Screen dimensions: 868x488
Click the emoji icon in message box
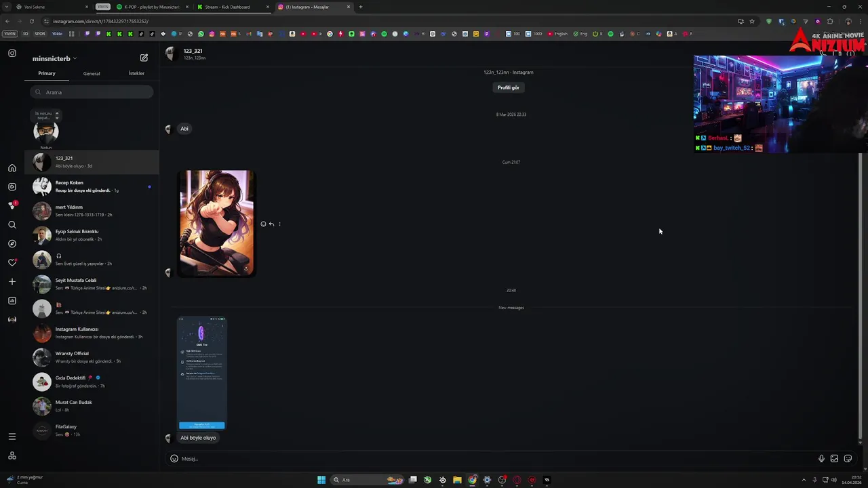click(174, 459)
